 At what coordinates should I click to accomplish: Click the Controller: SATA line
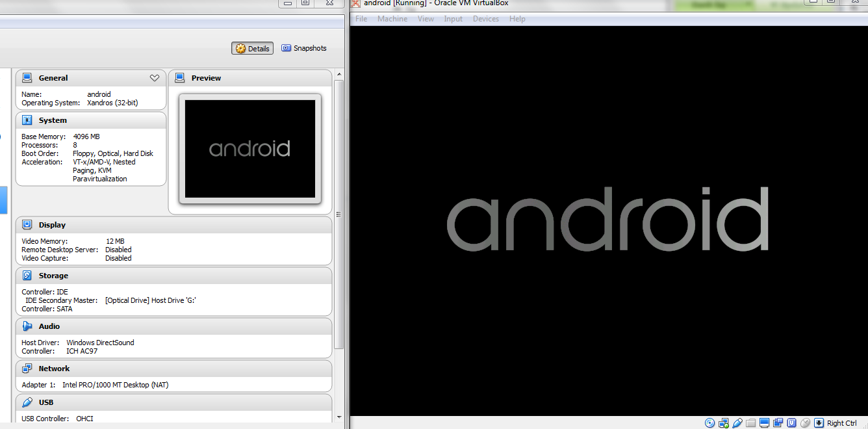click(47, 309)
